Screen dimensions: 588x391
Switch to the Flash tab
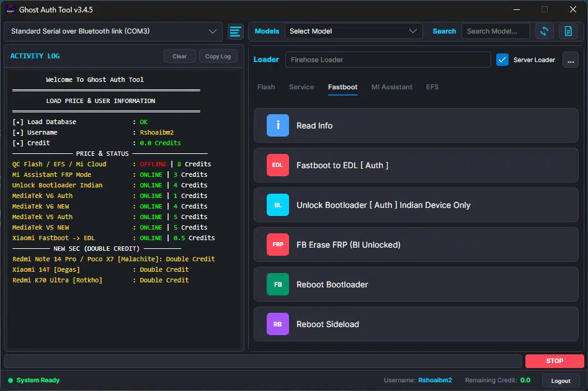tap(266, 87)
